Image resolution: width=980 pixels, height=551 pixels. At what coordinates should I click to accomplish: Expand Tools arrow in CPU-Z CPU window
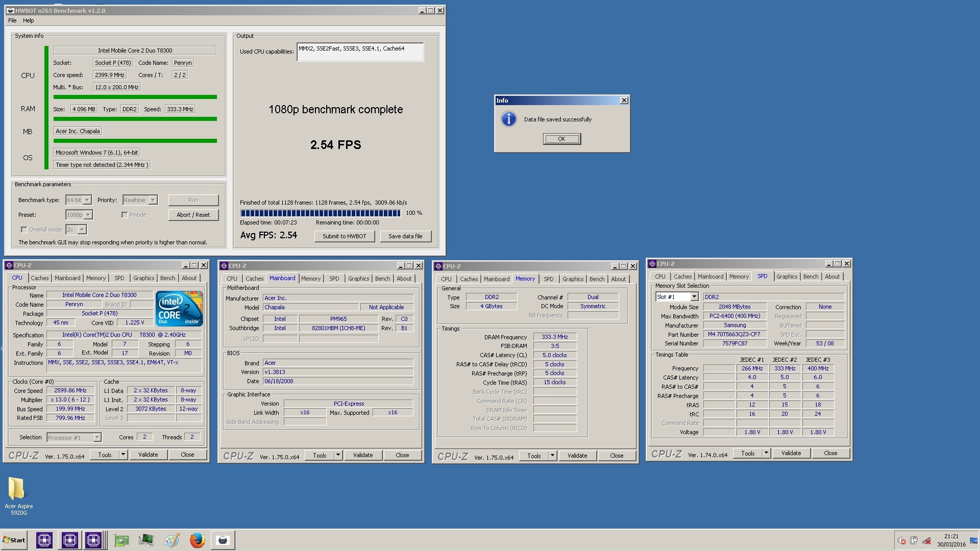pyautogui.click(x=122, y=455)
